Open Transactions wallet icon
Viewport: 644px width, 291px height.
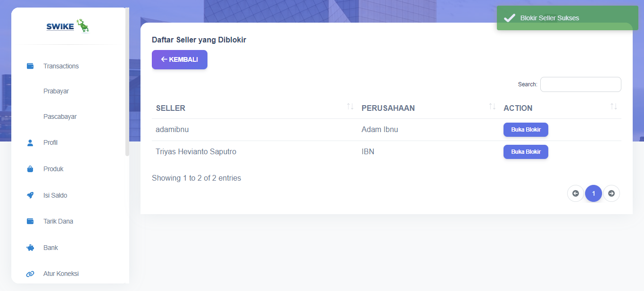(30, 66)
